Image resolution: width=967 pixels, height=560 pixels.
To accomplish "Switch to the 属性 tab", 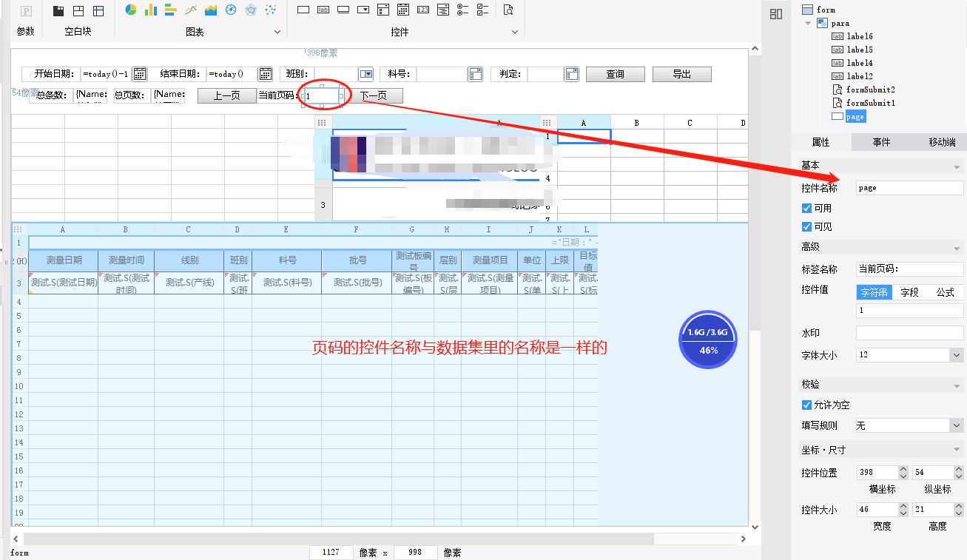I will (821, 142).
